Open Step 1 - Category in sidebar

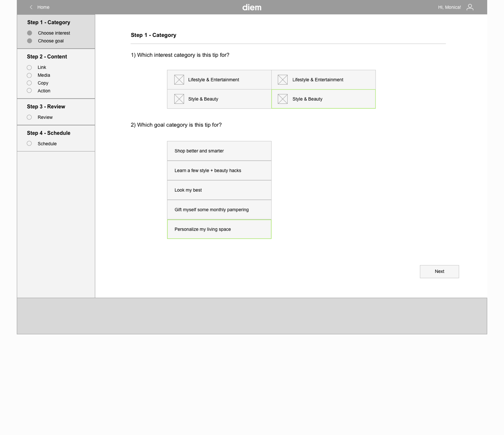49,22
